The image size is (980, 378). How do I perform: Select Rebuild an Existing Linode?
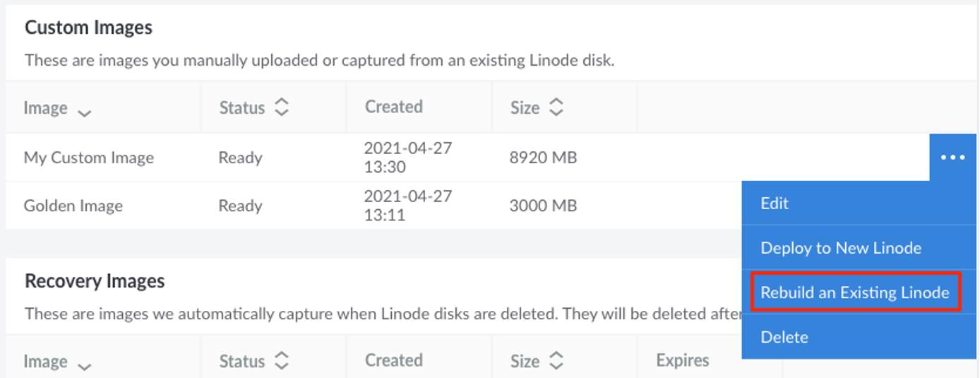[x=854, y=293]
